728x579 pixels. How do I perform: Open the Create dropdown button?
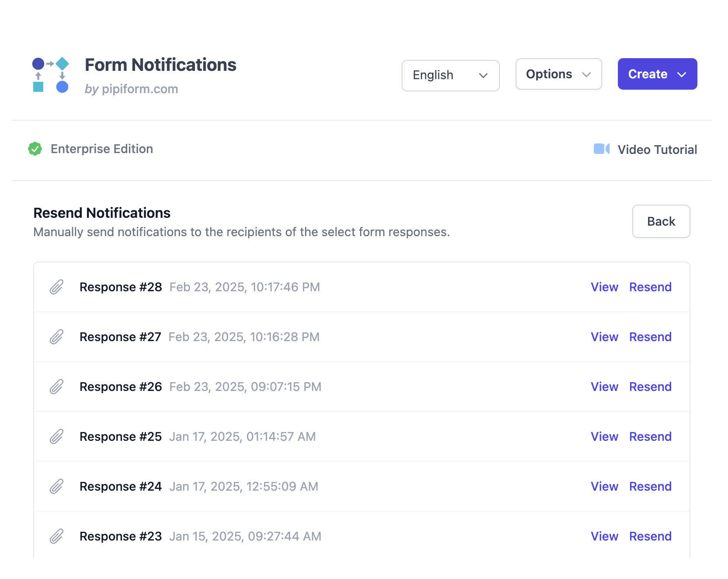657,74
